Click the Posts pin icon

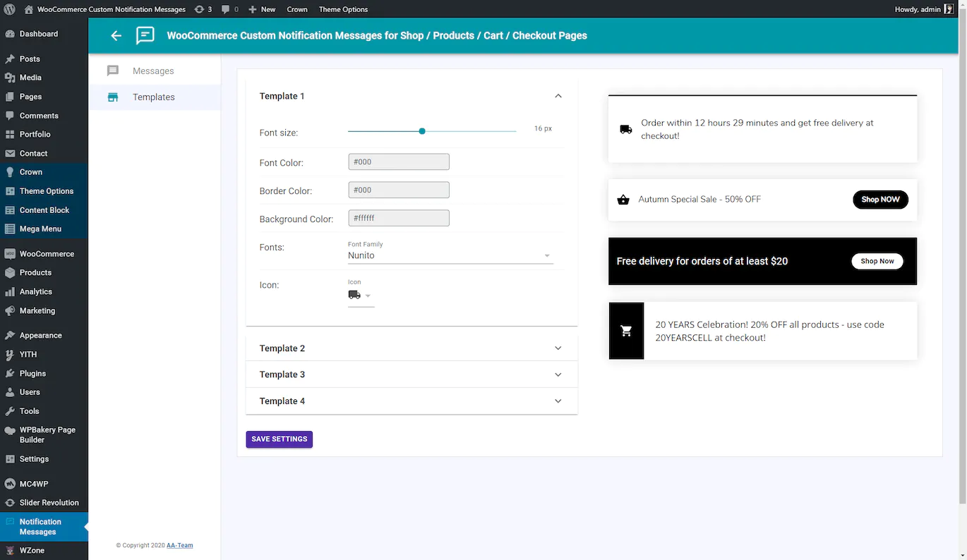pyautogui.click(x=10, y=59)
